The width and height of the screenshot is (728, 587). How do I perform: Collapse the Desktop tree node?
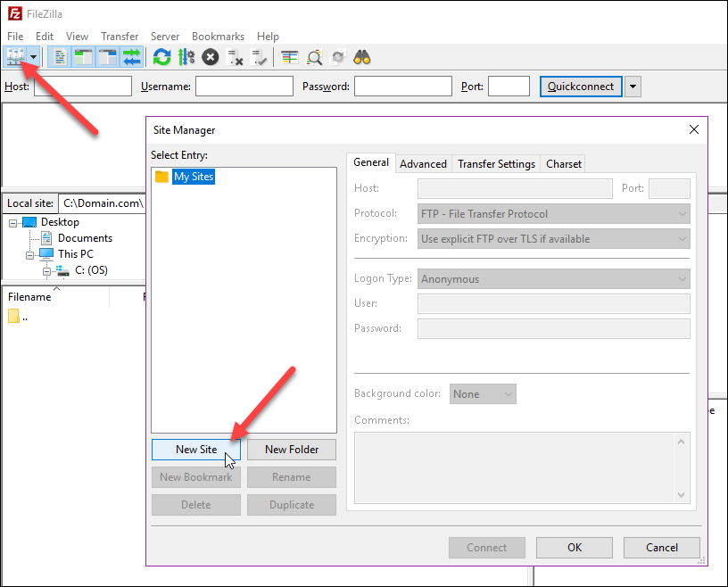tap(13, 223)
